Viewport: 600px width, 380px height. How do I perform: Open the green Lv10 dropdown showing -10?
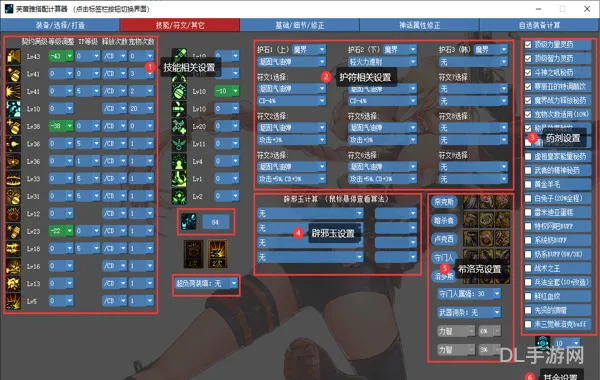227,91
